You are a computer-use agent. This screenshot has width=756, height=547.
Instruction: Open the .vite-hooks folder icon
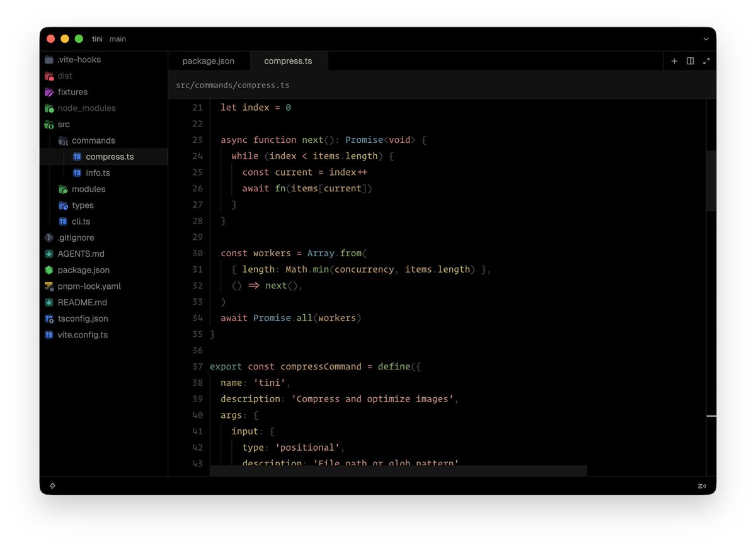click(x=49, y=60)
